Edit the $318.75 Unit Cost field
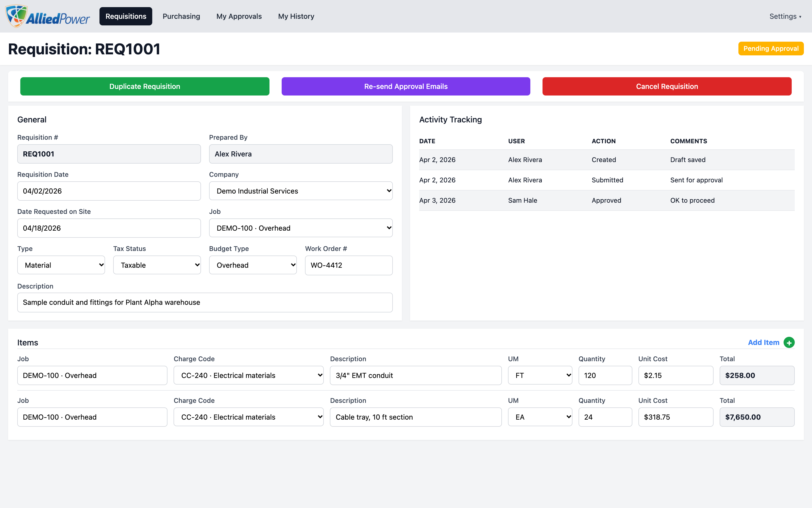Image resolution: width=812 pixels, height=508 pixels. click(x=675, y=417)
